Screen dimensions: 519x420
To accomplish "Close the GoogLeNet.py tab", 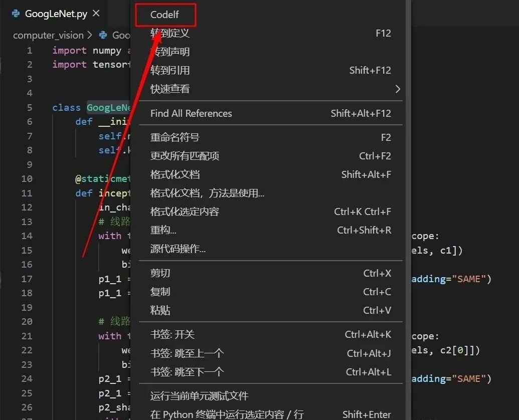I will (96, 13).
